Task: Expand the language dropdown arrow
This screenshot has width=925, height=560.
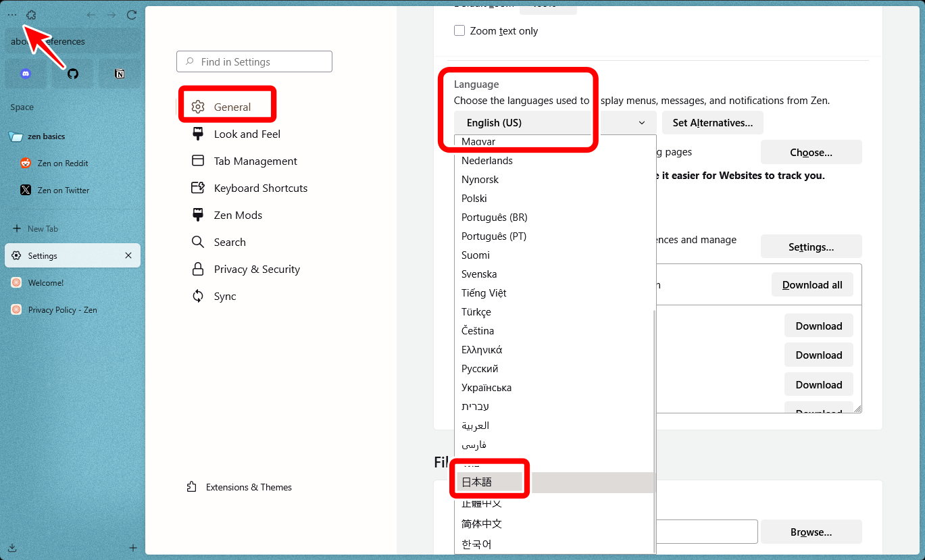Action: pos(641,123)
